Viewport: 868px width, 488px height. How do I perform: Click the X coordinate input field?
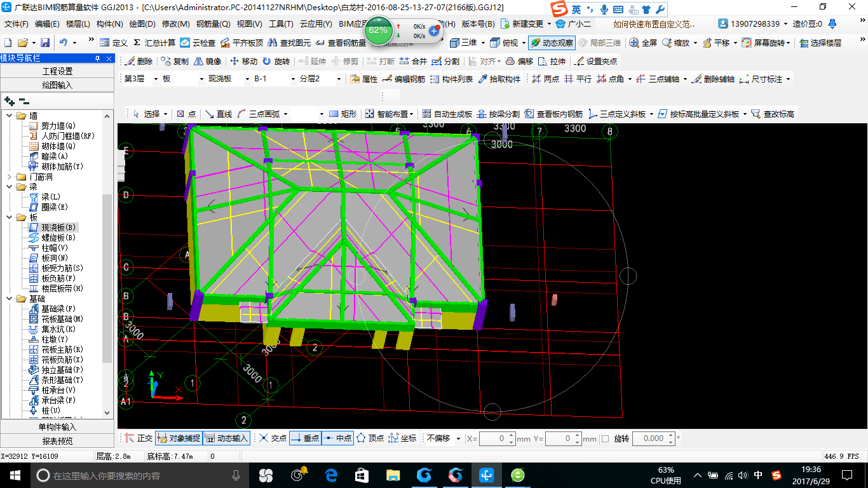click(493, 438)
